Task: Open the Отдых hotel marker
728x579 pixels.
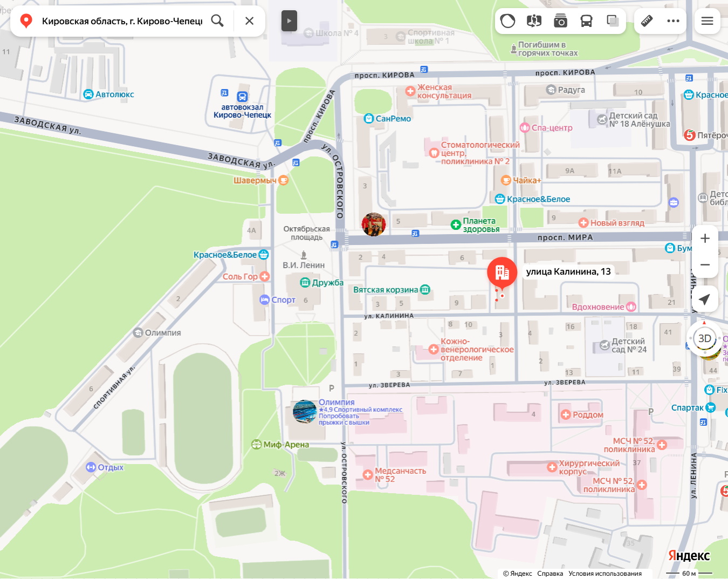Action: (91, 467)
